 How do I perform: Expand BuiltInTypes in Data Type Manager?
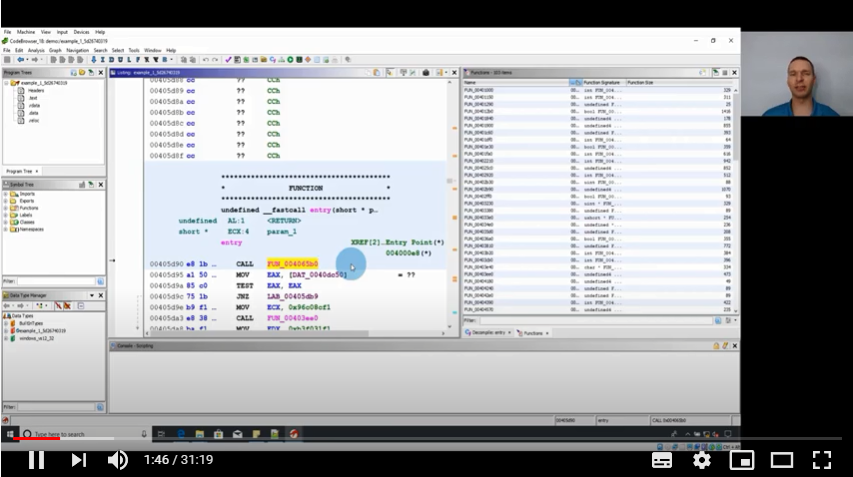(7, 323)
